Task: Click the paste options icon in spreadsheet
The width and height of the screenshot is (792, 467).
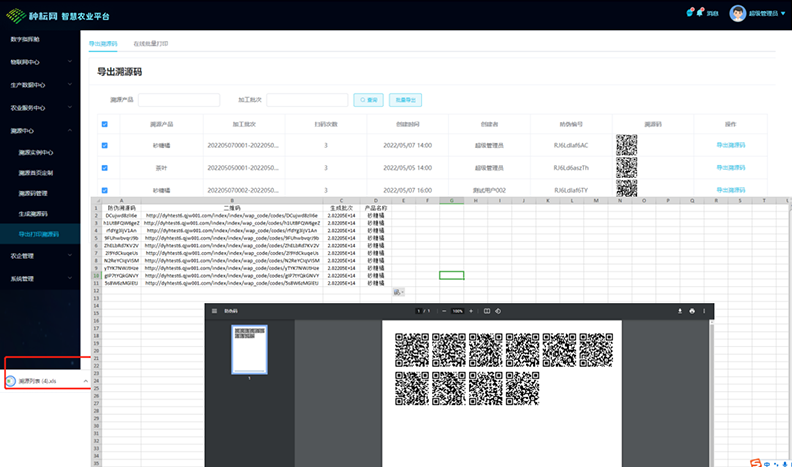Action: coord(398,292)
